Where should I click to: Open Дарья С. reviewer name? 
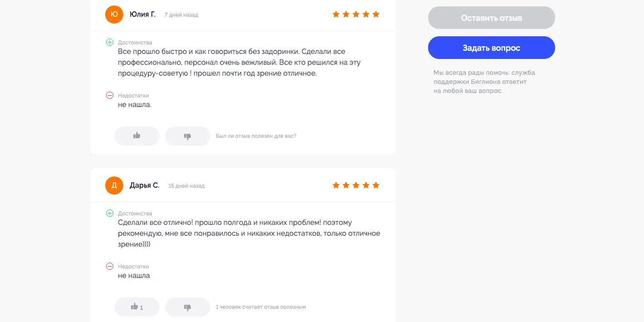145,185
